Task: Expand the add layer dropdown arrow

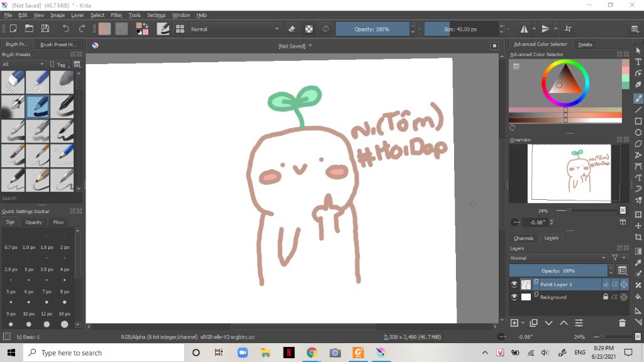Action: pyautogui.click(x=523, y=323)
